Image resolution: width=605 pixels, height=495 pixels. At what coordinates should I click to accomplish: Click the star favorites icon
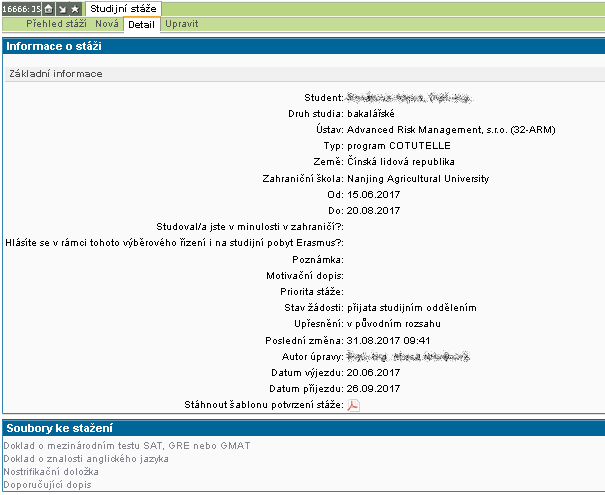(74, 8)
